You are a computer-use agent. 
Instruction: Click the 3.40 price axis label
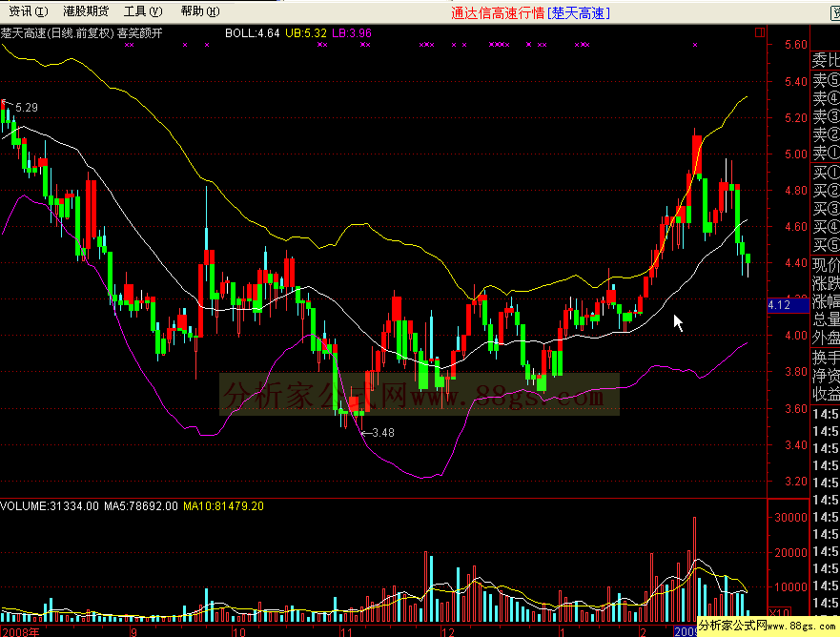(795, 445)
